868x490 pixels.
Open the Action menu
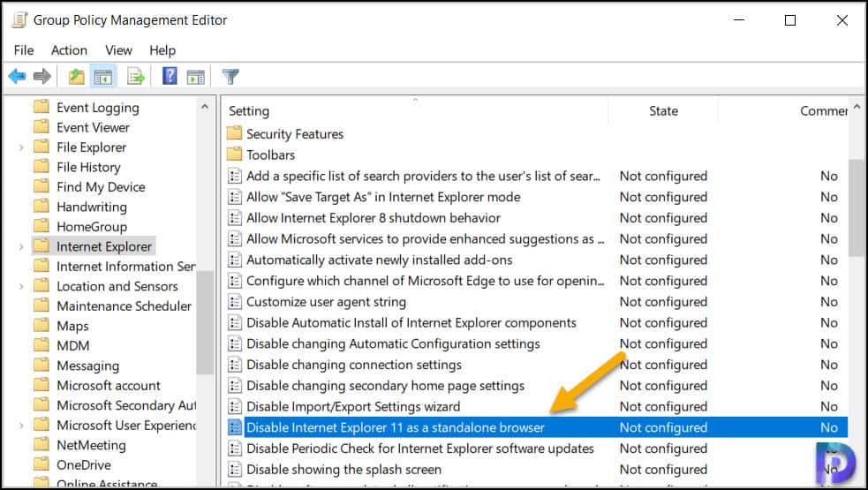pos(69,50)
